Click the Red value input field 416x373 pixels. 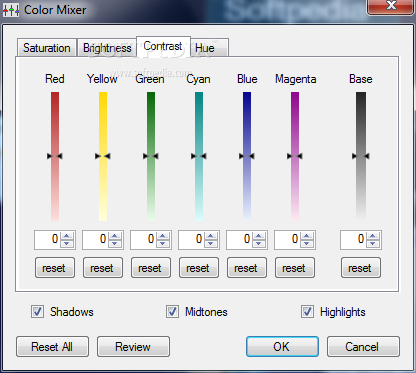tap(48, 239)
